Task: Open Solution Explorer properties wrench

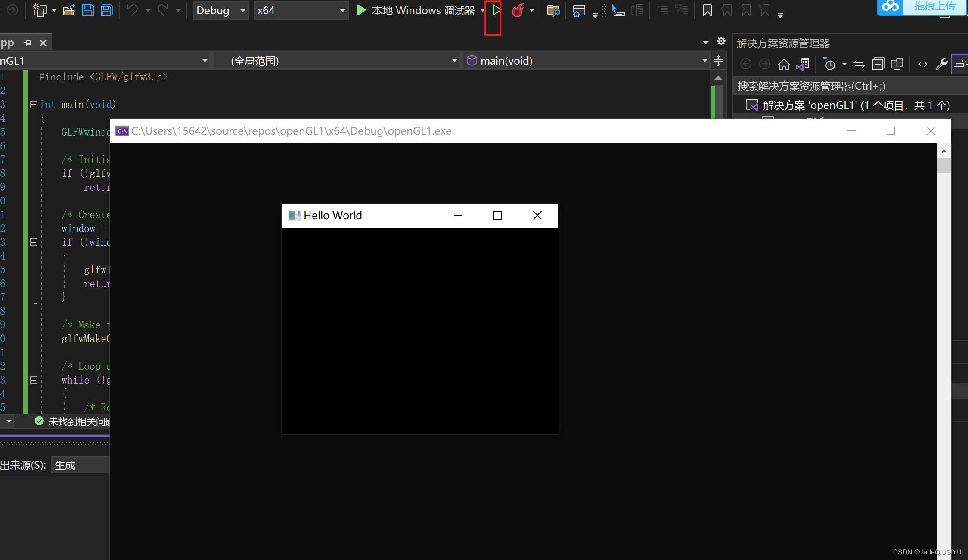Action: (x=941, y=65)
